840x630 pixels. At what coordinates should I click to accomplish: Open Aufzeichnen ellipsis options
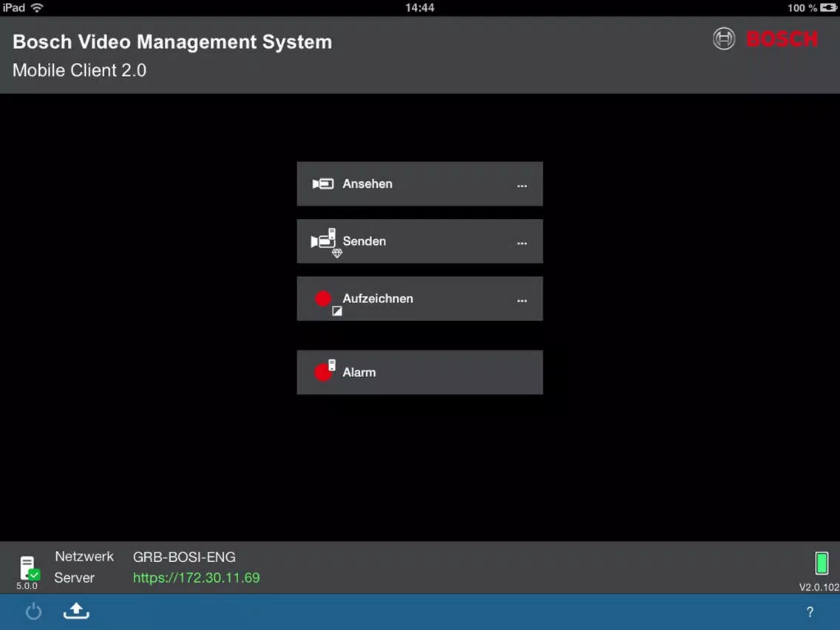[x=522, y=300]
